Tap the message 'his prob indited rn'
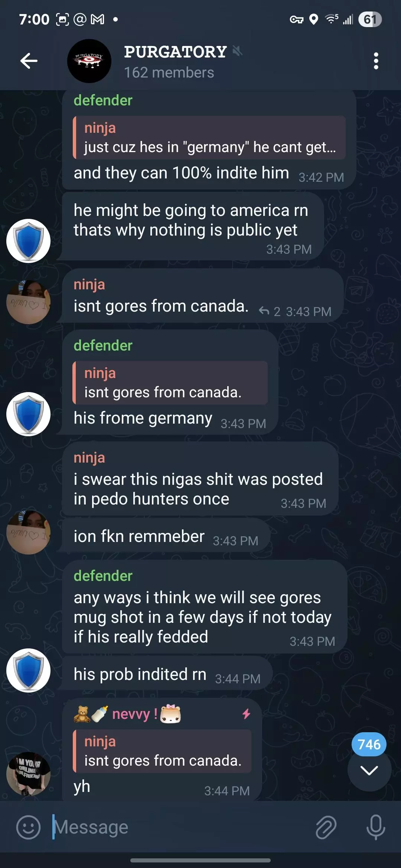This screenshot has height=868, width=401. coord(167,674)
